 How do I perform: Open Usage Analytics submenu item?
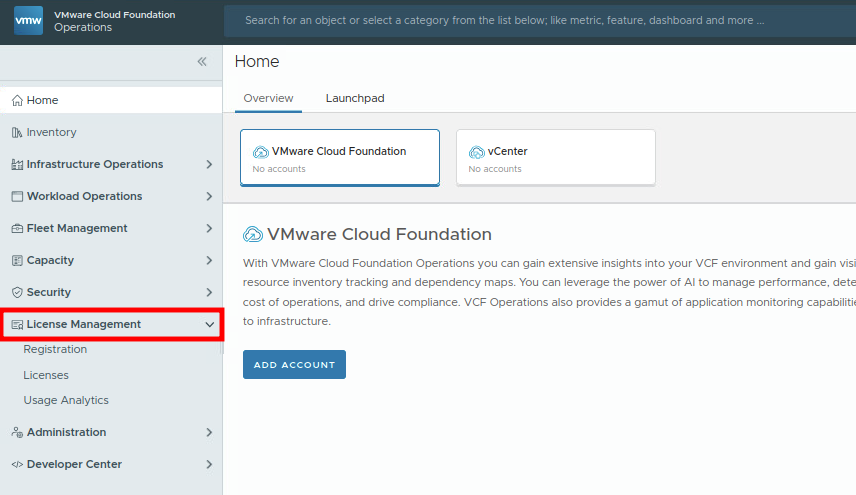tap(66, 401)
